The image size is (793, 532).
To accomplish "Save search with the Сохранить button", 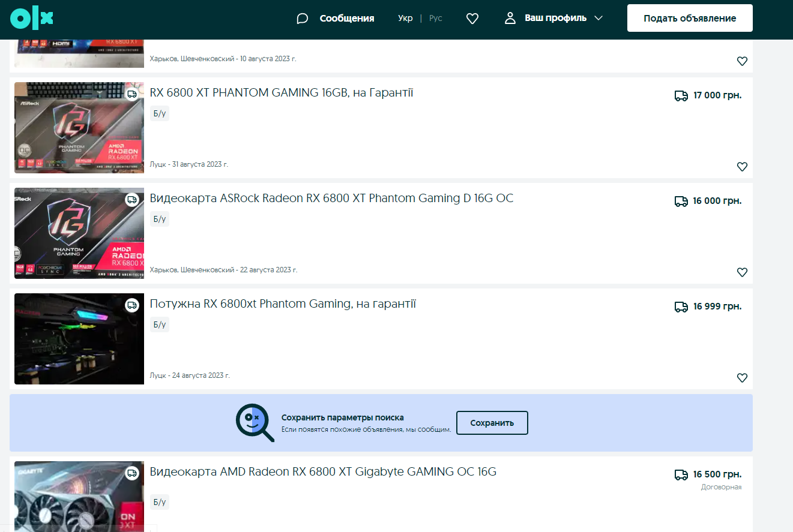I will (492, 423).
